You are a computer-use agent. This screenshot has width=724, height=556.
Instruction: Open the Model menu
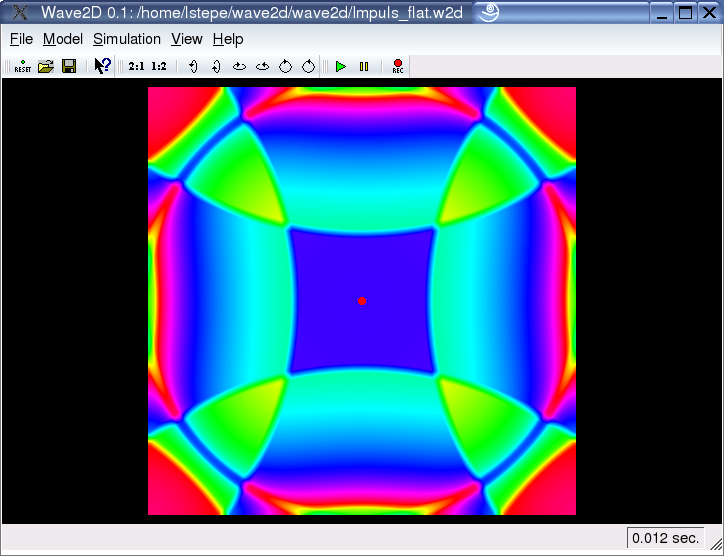pos(63,39)
